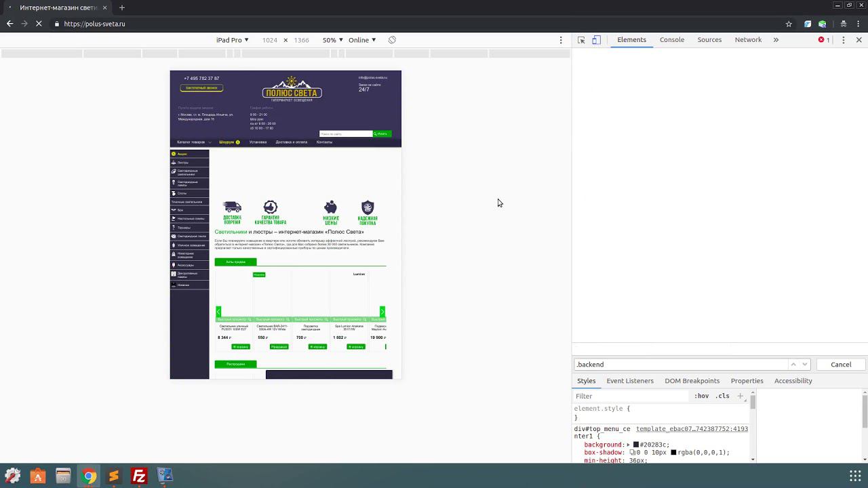Click the yellow free call button
The height and width of the screenshot is (488, 868).
pos(201,88)
